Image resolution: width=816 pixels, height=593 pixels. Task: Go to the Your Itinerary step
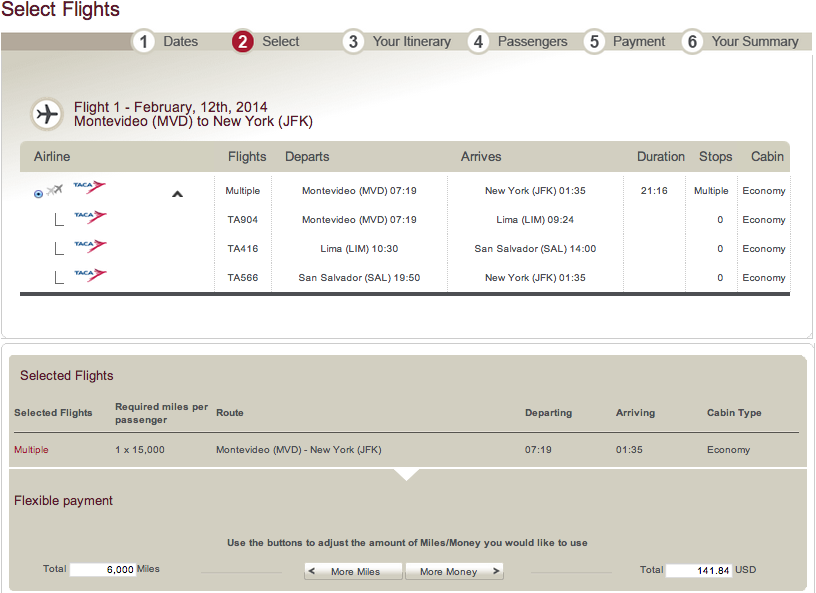[411, 42]
